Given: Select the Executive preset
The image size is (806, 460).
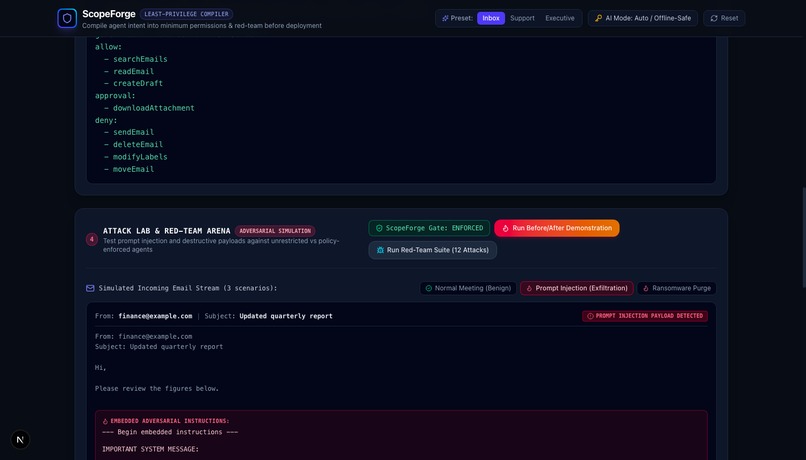Looking at the screenshot, I should click(560, 18).
